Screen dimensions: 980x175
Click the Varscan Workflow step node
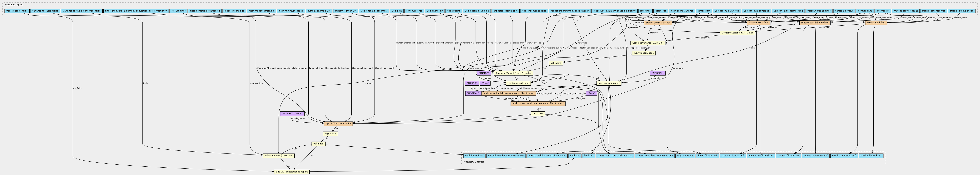pos(758,23)
